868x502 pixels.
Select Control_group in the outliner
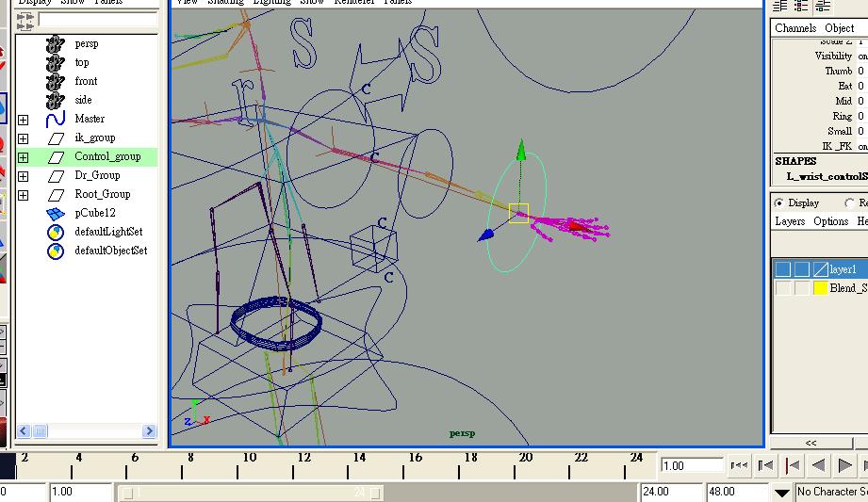tap(107, 156)
